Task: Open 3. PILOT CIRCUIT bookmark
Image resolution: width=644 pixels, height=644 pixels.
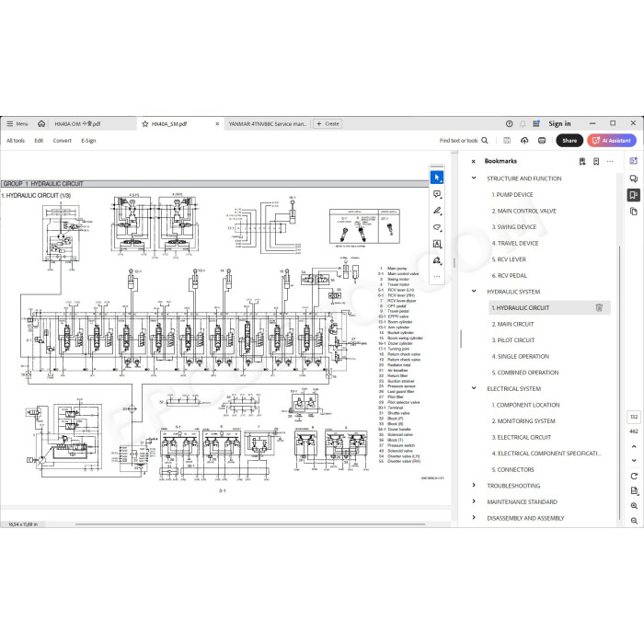Action: point(513,340)
